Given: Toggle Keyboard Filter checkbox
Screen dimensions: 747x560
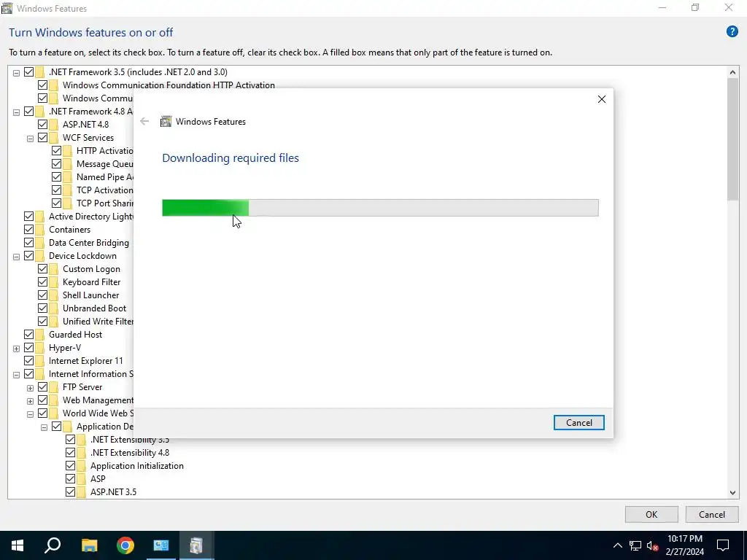Looking at the screenshot, I should pos(42,282).
